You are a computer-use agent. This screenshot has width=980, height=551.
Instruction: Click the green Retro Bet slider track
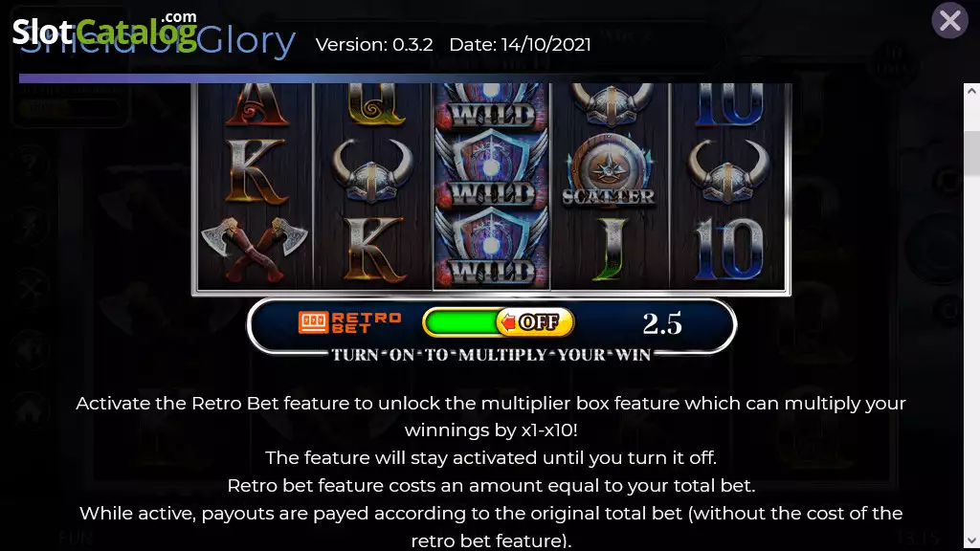pyautogui.click(x=460, y=322)
